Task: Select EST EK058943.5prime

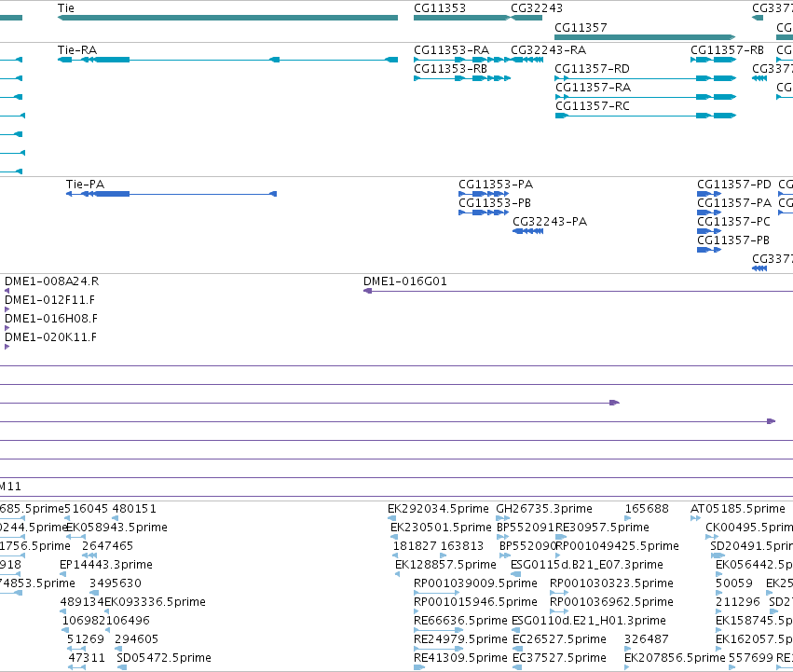Action: (116, 528)
